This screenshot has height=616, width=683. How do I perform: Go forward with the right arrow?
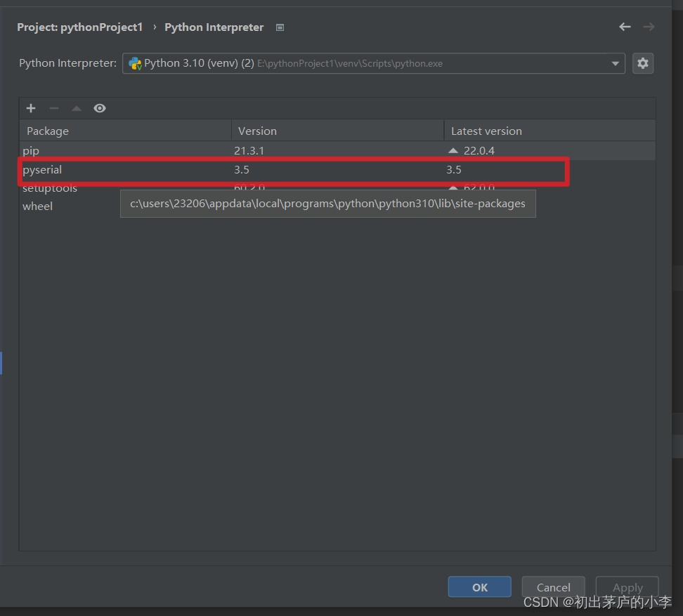click(x=649, y=27)
